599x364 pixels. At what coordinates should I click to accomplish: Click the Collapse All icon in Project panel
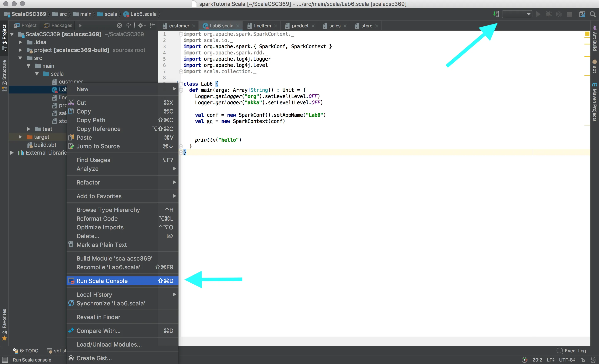(x=128, y=25)
